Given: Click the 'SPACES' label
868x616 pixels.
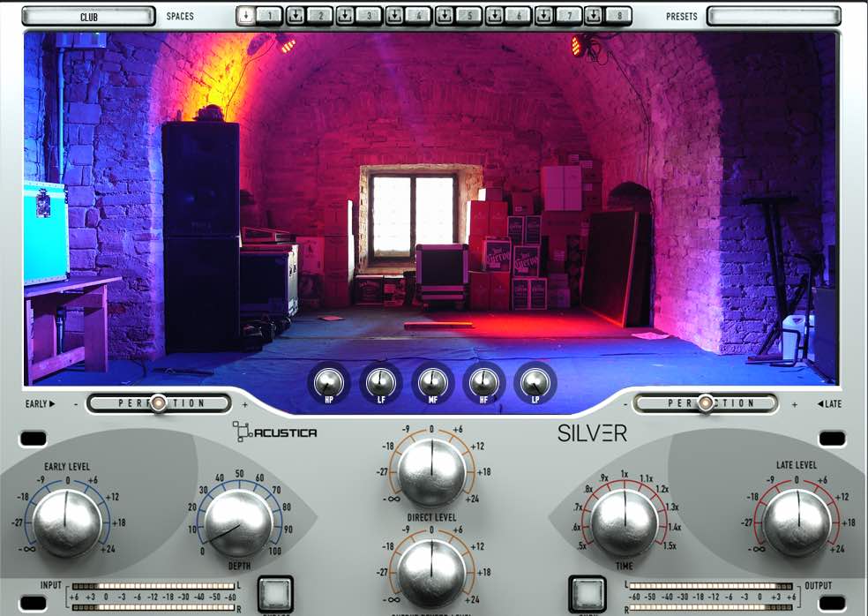Looking at the screenshot, I should [x=180, y=16].
